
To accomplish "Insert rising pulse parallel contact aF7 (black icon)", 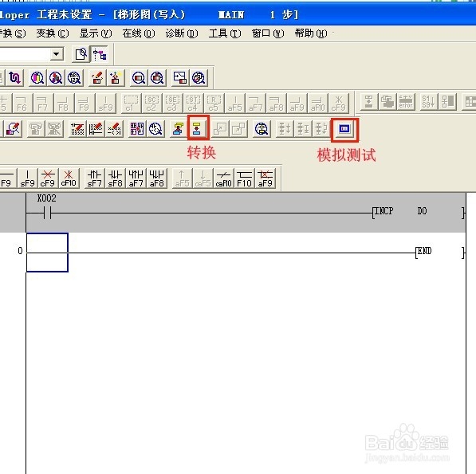I will click(x=136, y=178).
